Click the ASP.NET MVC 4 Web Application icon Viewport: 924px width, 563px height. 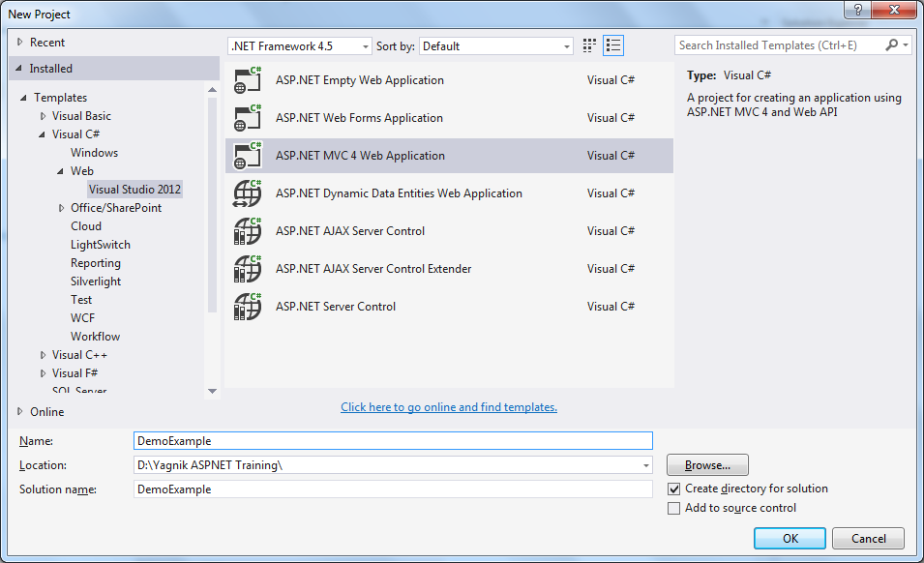[x=248, y=156]
